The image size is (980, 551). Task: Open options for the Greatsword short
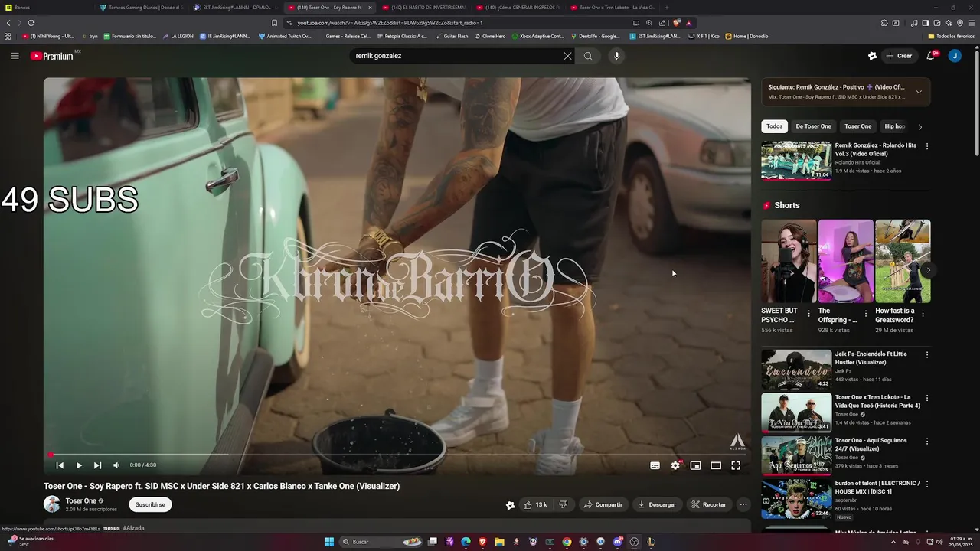coord(923,314)
